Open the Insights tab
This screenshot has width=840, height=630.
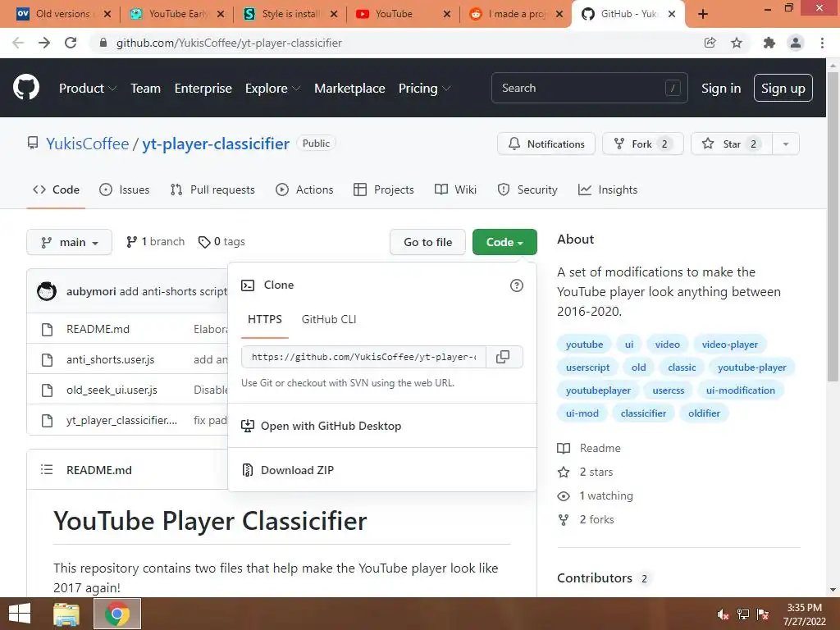coord(608,189)
